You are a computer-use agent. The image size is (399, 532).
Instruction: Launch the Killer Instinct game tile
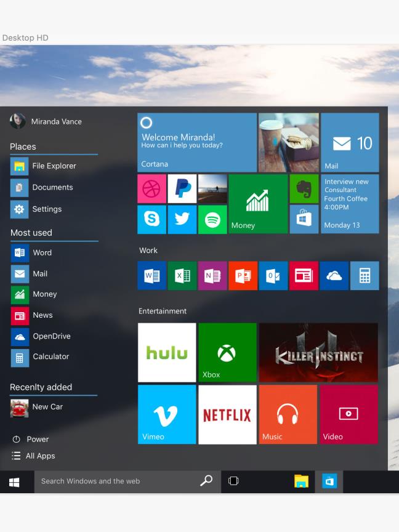click(318, 353)
